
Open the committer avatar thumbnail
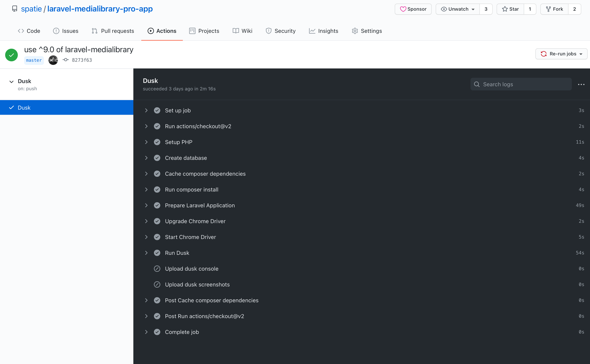click(53, 60)
